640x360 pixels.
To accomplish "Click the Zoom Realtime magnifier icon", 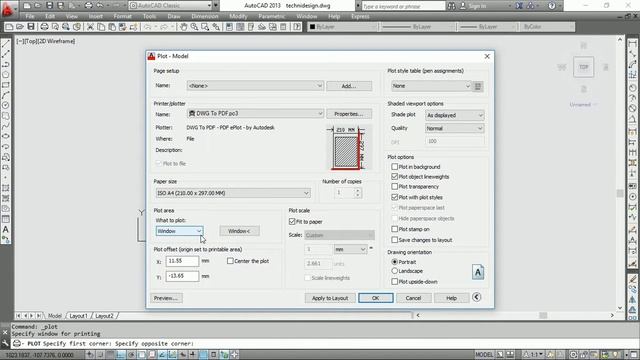I will [x=194, y=27].
